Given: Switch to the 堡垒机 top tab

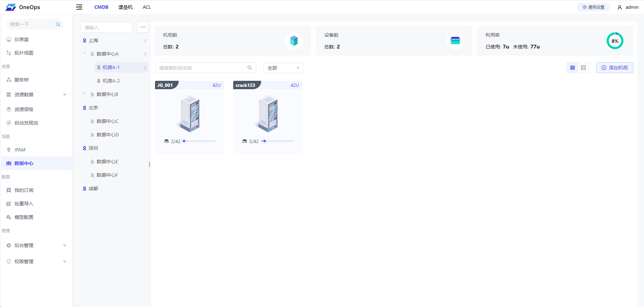Looking at the screenshot, I should click(125, 7).
